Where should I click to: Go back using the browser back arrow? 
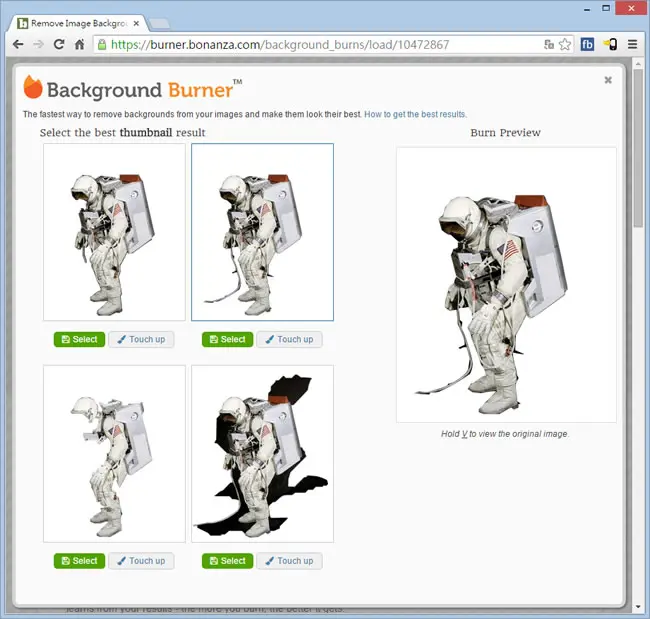18,44
